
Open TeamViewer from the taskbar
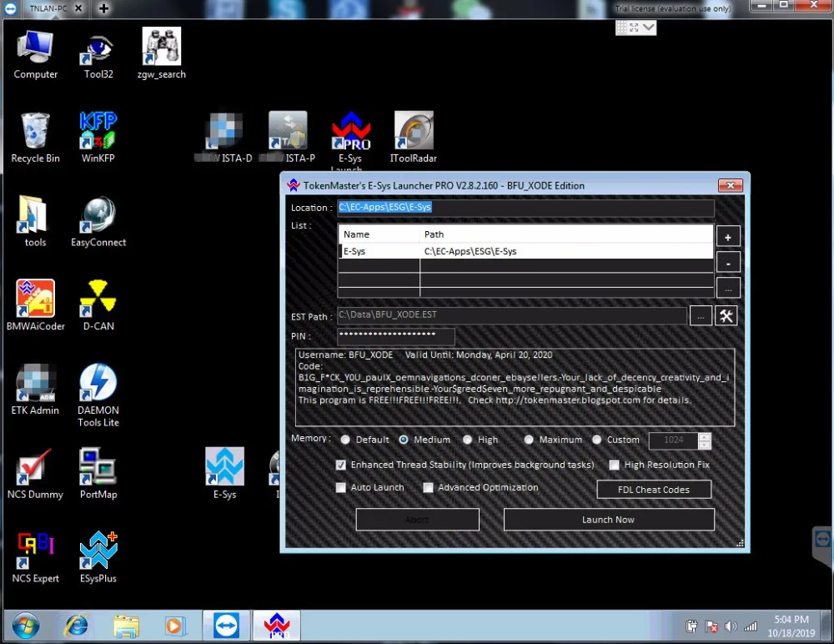[x=225, y=626]
